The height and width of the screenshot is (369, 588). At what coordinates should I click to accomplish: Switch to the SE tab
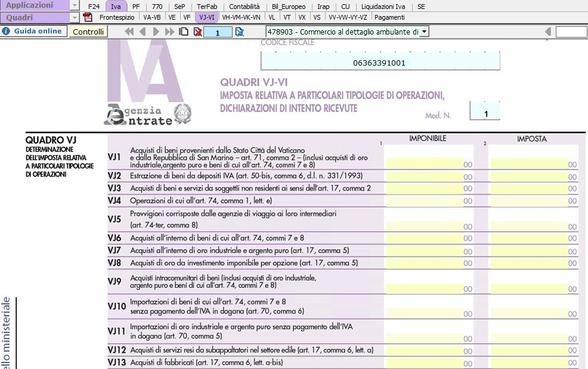(x=421, y=7)
